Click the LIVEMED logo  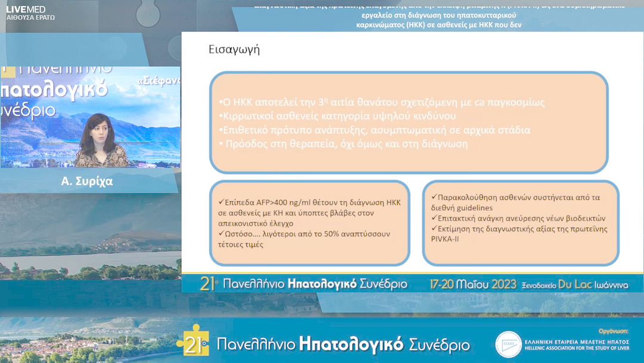(26, 9)
